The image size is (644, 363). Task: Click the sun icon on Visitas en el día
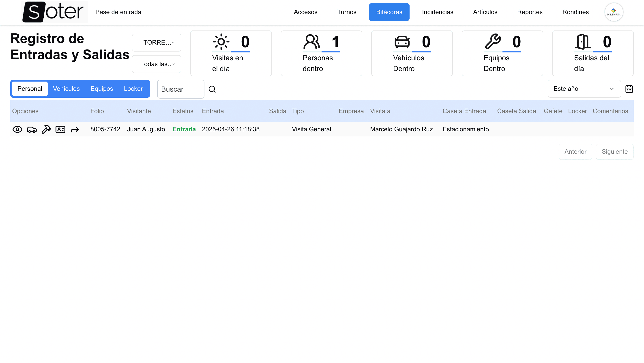click(221, 41)
